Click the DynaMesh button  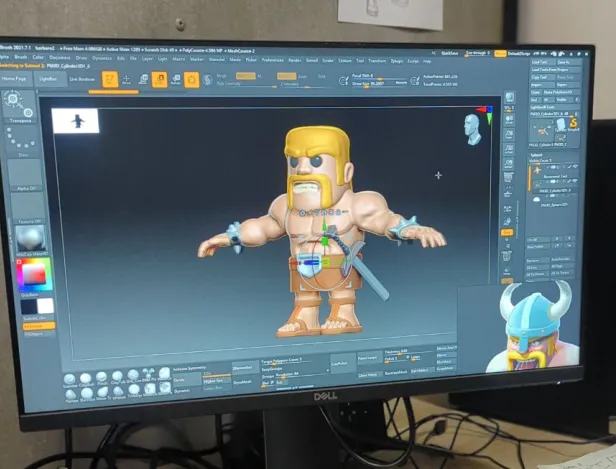coord(243,382)
